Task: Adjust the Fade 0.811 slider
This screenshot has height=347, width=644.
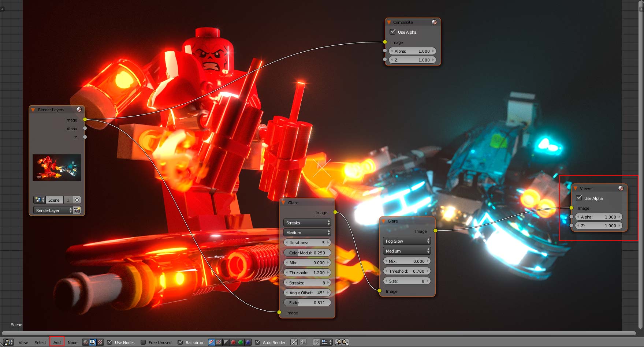Action: point(307,302)
